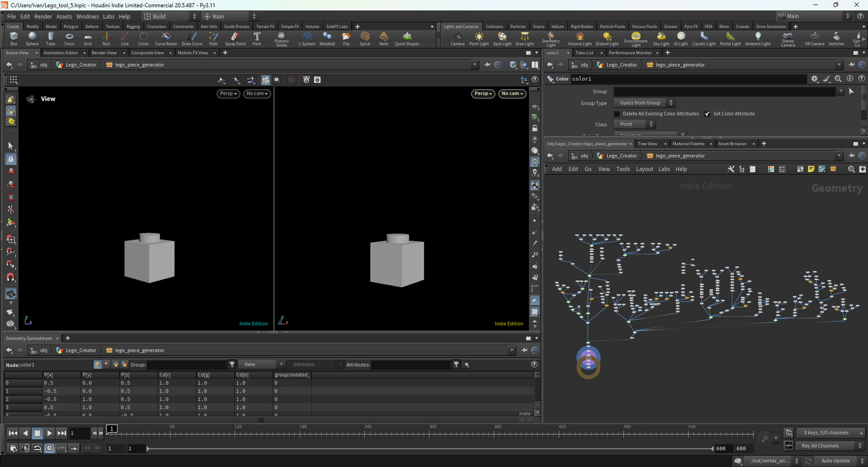This screenshot has width=868, height=467.
Task: Select the Font shelf tool
Action: (257, 39)
